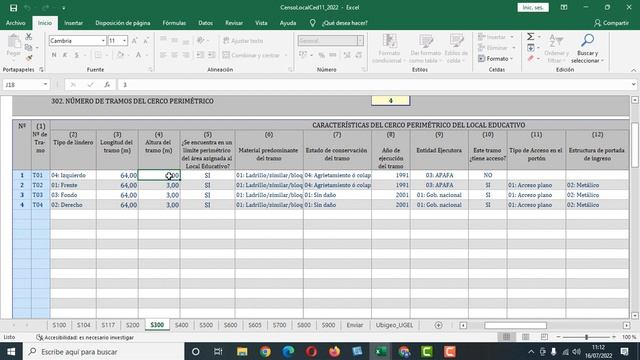This screenshot has height=360, width=640.
Task: Toggle Bold (N) formatting
Action: [54, 55]
